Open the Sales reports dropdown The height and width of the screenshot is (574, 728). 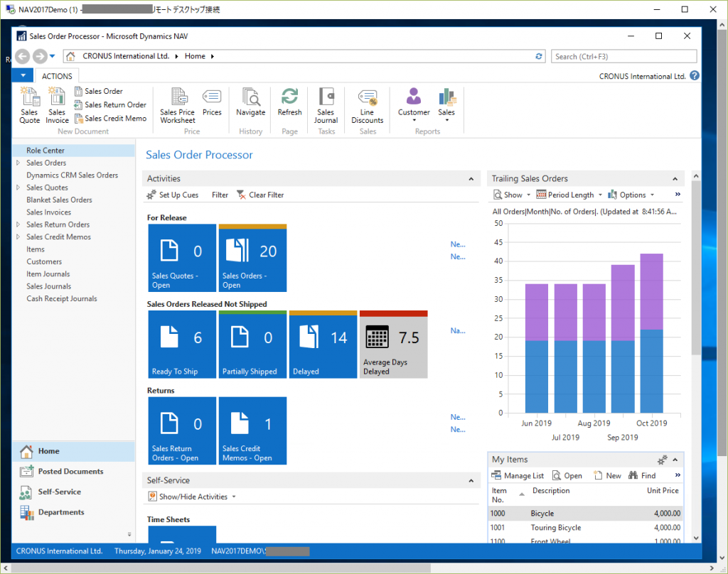[446, 104]
